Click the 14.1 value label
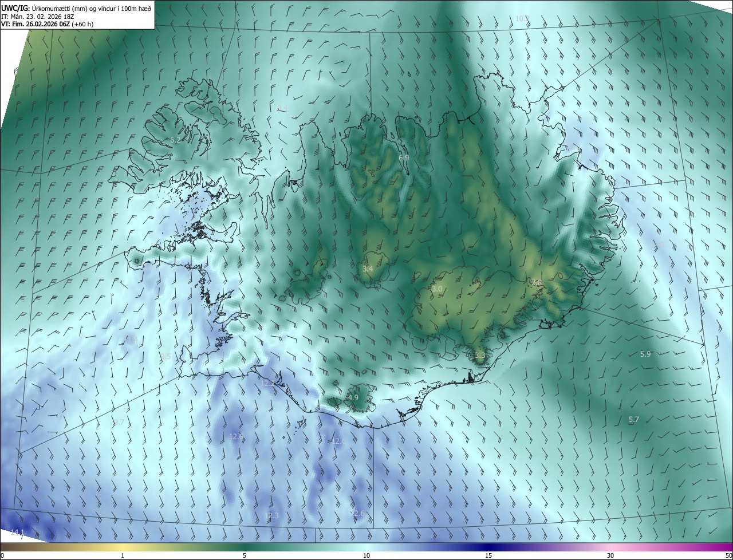733x560 pixels. point(18,533)
